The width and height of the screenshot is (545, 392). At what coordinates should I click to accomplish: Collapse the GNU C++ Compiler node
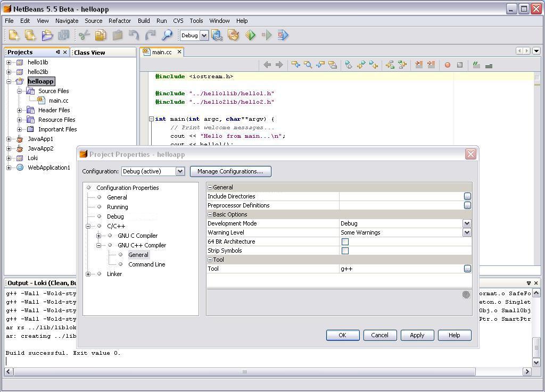[x=98, y=245]
